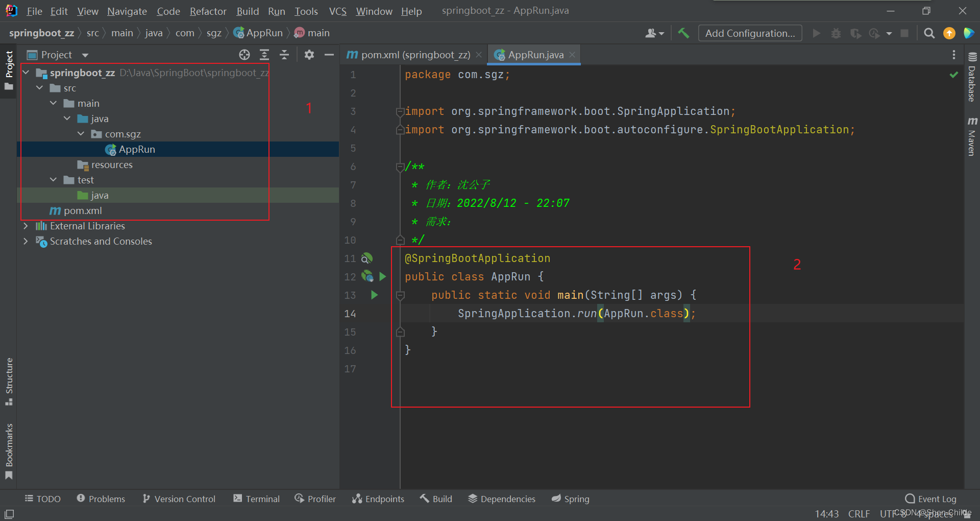Click Expand All icon in Project panel

[x=264, y=55]
